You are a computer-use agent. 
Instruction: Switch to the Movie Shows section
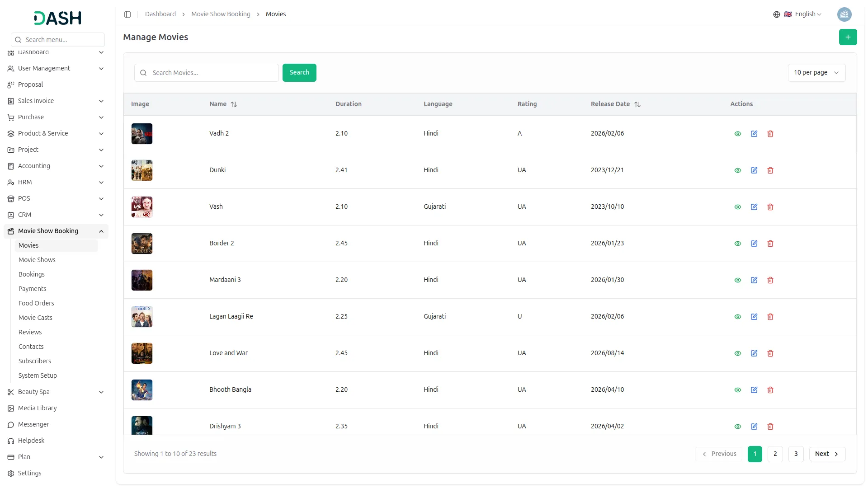tap(37, 260)
